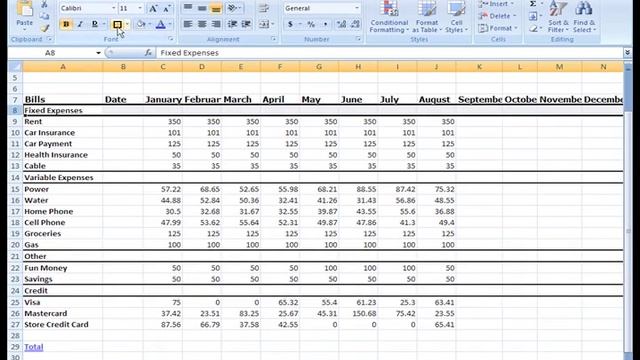Toggle Underline formatting
Screen dimensions: 640x360
tap(94, 24)
